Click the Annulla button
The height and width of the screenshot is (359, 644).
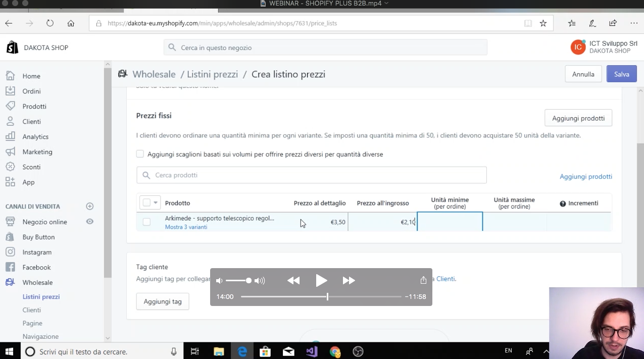(583, 74)
